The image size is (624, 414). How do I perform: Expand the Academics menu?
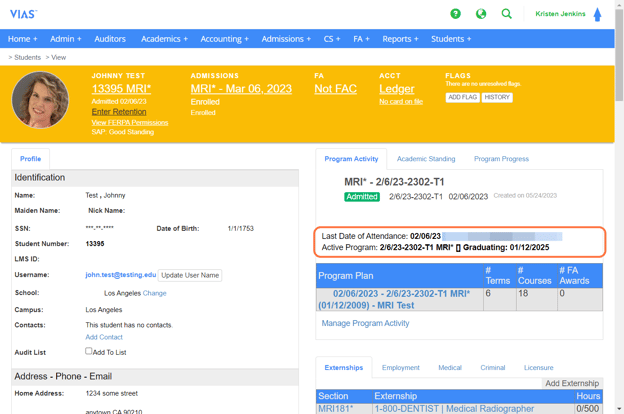164,39
